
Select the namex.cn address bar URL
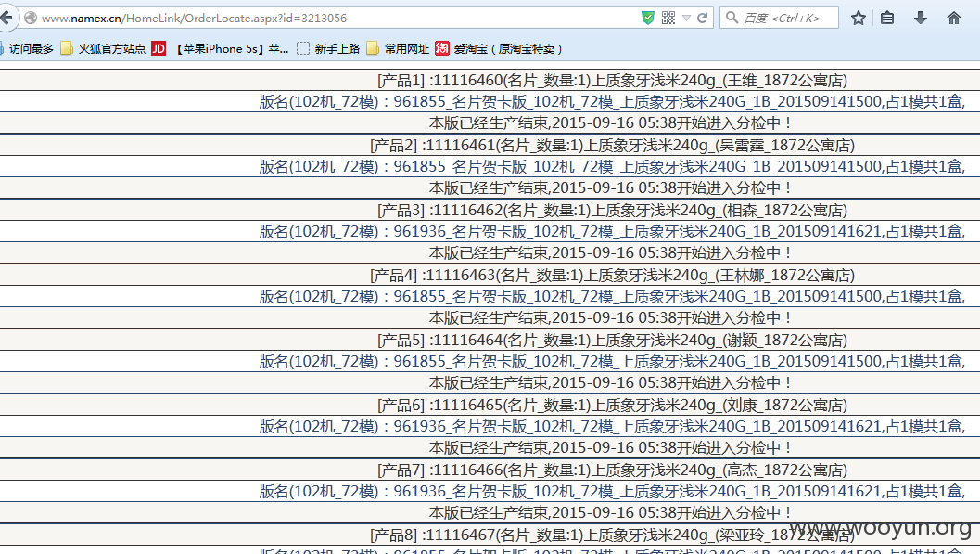[194, 19]
